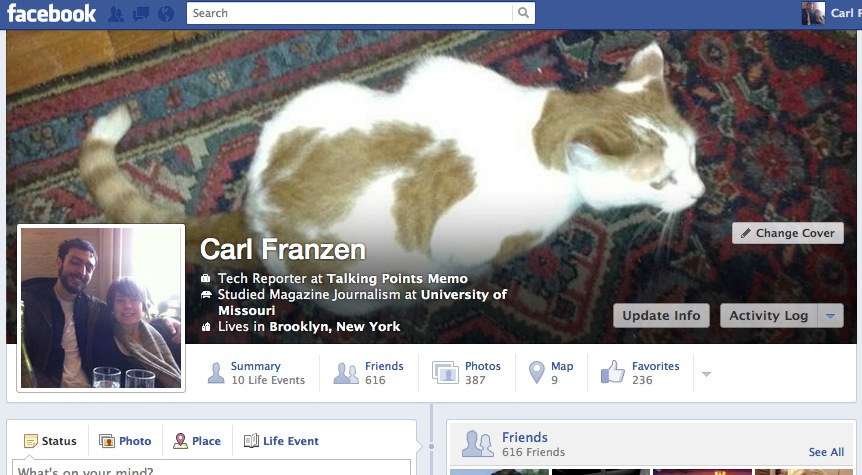Expand more sections arrow after Favorites

tap(706, 374)
